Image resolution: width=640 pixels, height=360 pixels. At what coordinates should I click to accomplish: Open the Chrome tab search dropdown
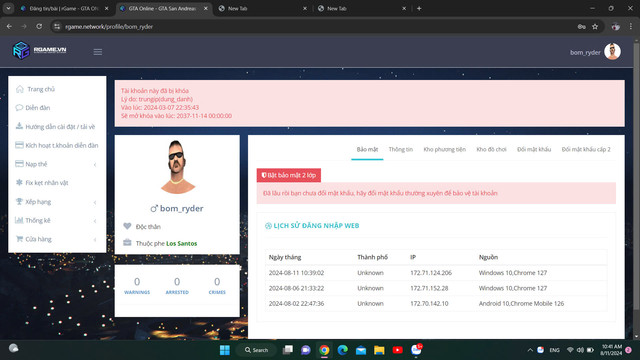[x=8, y=8]
